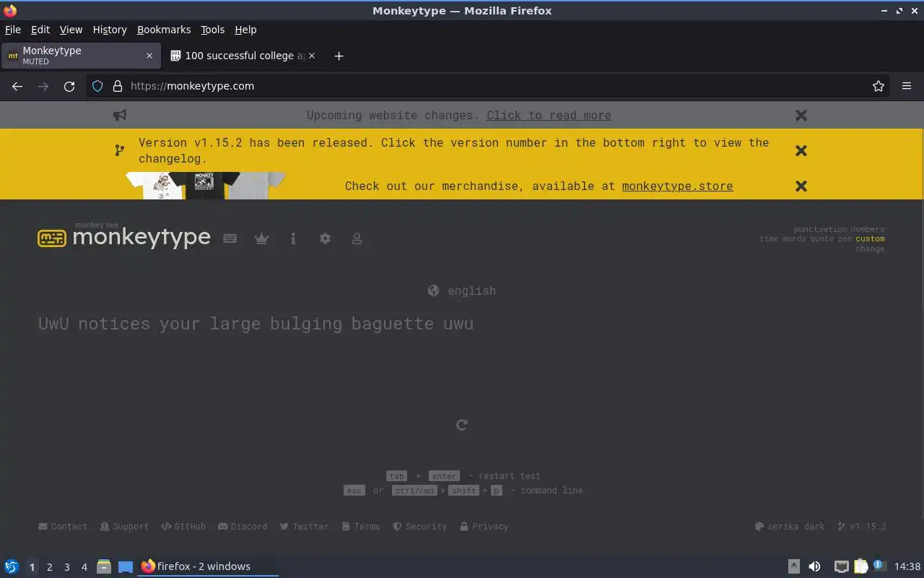
Task: Reload the page in Firefox
Action: pyautogui.click(x=69, y=86)
